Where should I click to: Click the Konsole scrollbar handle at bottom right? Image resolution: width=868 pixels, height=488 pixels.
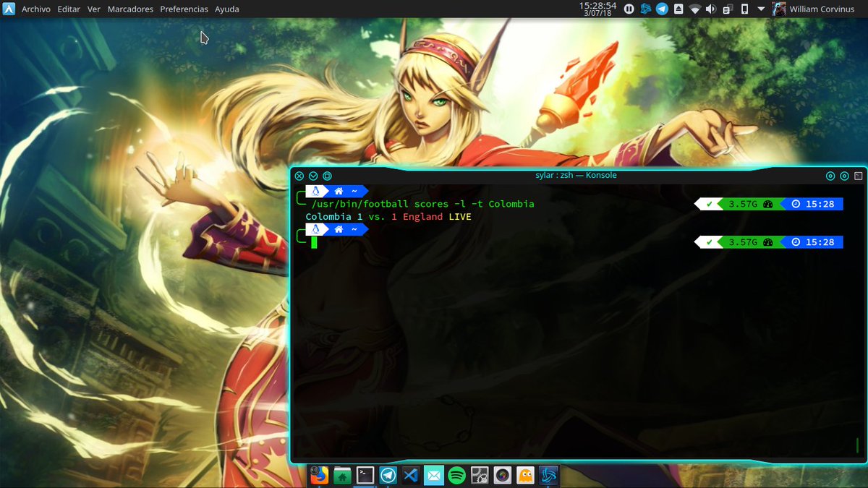click(x=857, y=444)
